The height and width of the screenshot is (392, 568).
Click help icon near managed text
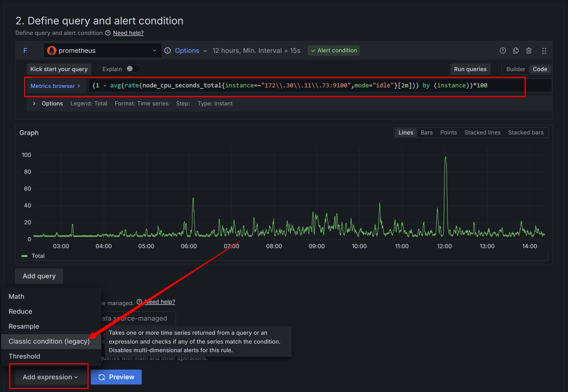[x=139, y=302]
